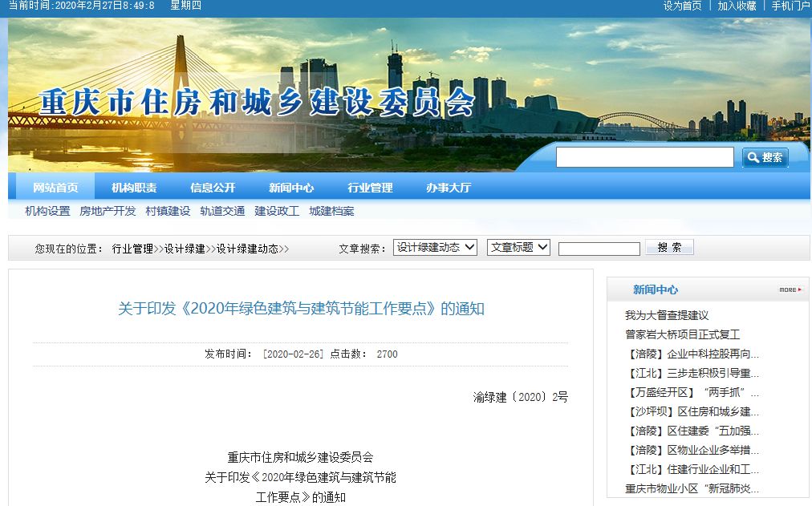Click the MORE link in 新闻中心 panel
The image size is (812, 506).
click(790, 289)
